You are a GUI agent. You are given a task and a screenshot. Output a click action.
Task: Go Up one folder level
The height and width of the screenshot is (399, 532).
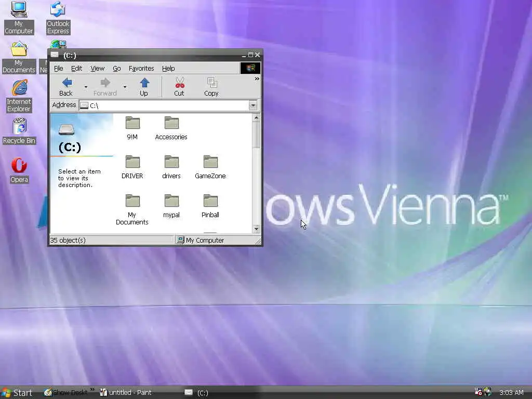click(x=144, y=87)
